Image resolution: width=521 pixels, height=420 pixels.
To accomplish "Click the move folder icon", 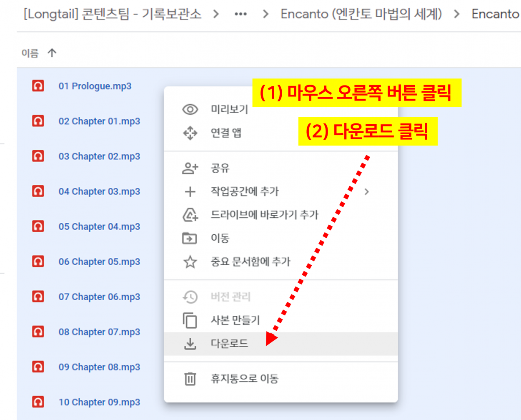I will [190, 238].
